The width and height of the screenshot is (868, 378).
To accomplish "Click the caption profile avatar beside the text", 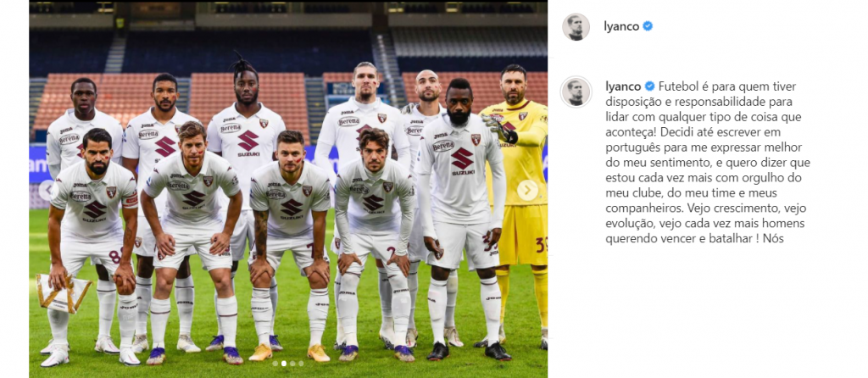I will click(576, 92).
